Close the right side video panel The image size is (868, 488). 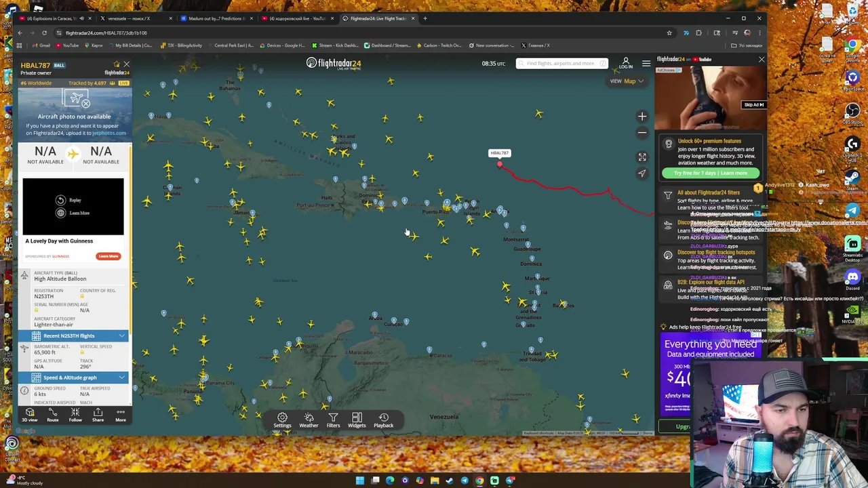tap(762, 60)
